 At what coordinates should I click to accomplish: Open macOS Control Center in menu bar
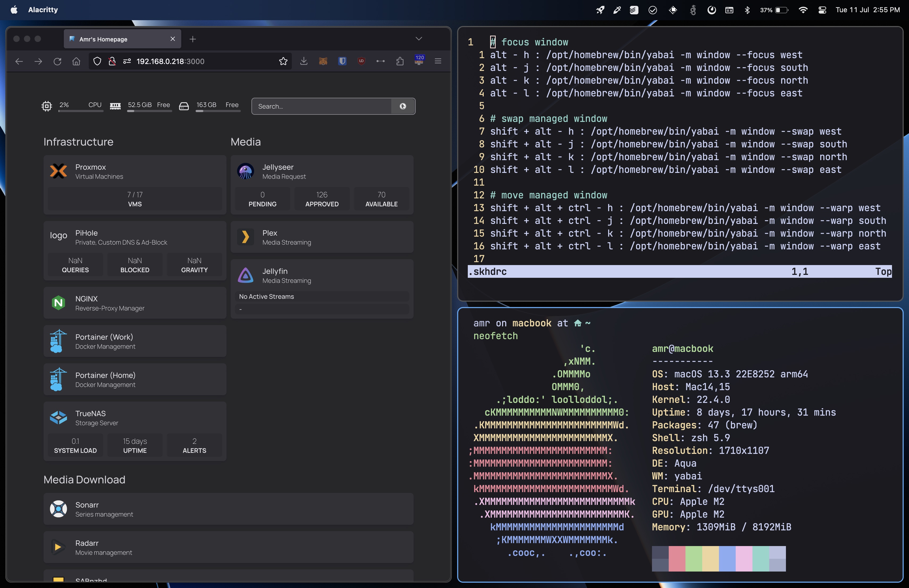coord(822,10)
